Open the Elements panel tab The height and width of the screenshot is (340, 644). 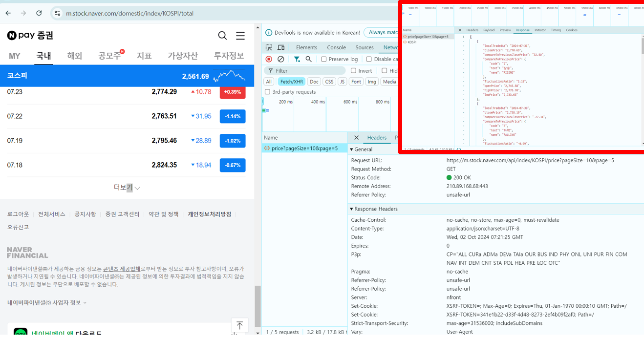coord(306,47)
